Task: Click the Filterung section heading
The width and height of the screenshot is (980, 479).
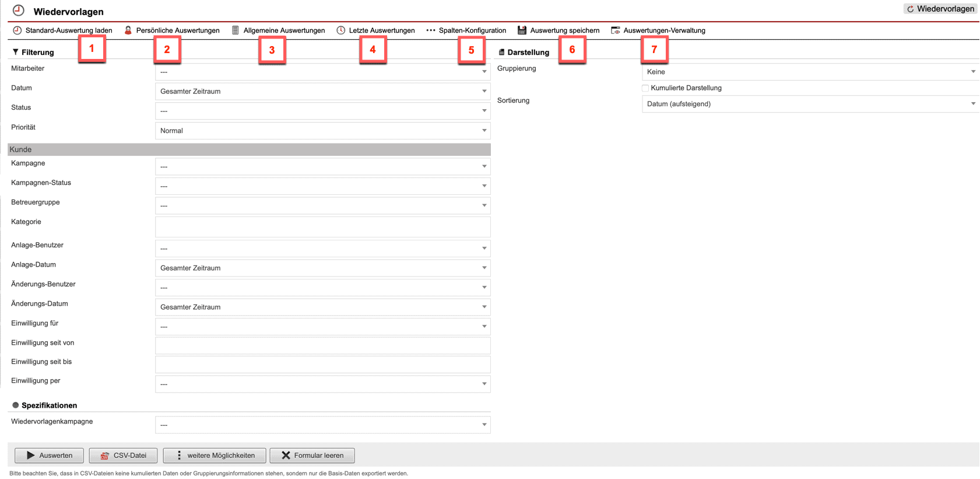Action: [x=38, y=52]
